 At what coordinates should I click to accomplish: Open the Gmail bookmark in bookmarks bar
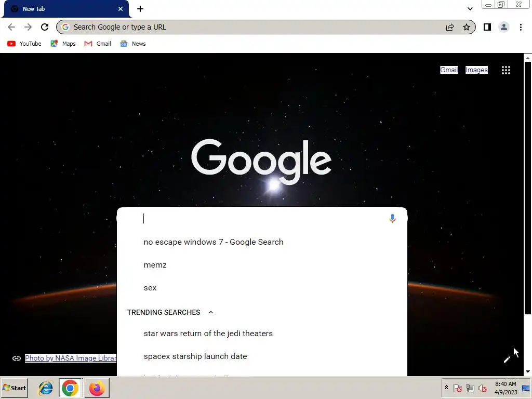pyautogui.click(x=98, y=44)
